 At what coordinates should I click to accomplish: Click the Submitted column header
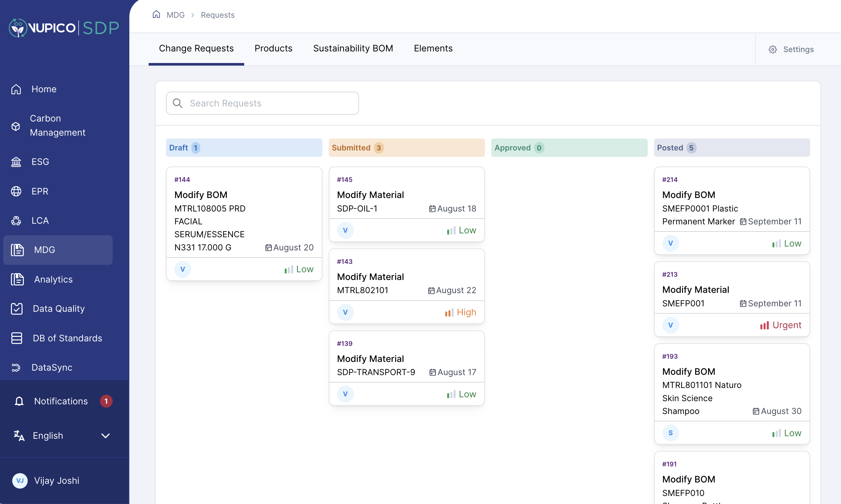407,148
